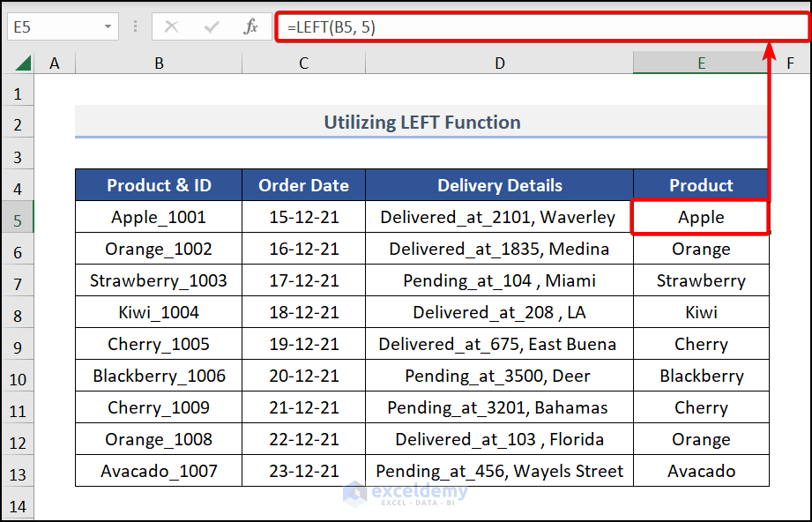Select the Avacado cell in Product column
The image size is (812, 522).
point(701,470)
